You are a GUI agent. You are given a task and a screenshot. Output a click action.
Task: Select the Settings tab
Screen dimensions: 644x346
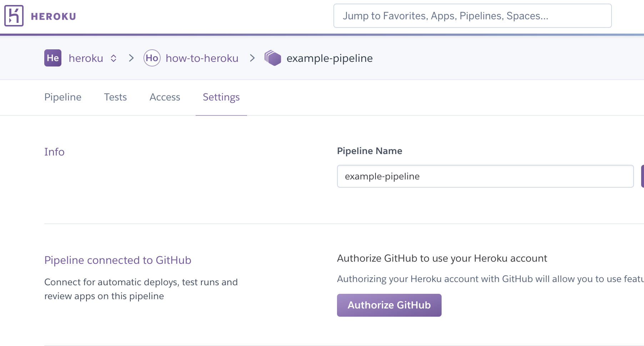[x=221, y=97]
